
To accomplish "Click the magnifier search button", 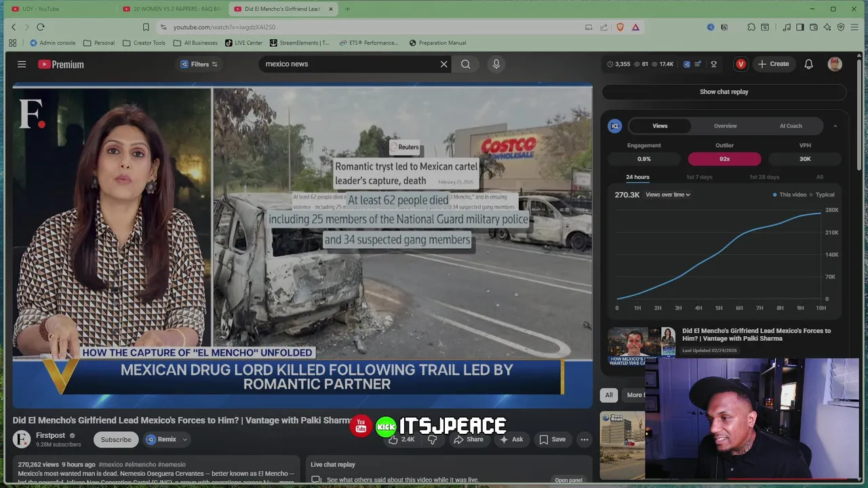I will (466, 64).
